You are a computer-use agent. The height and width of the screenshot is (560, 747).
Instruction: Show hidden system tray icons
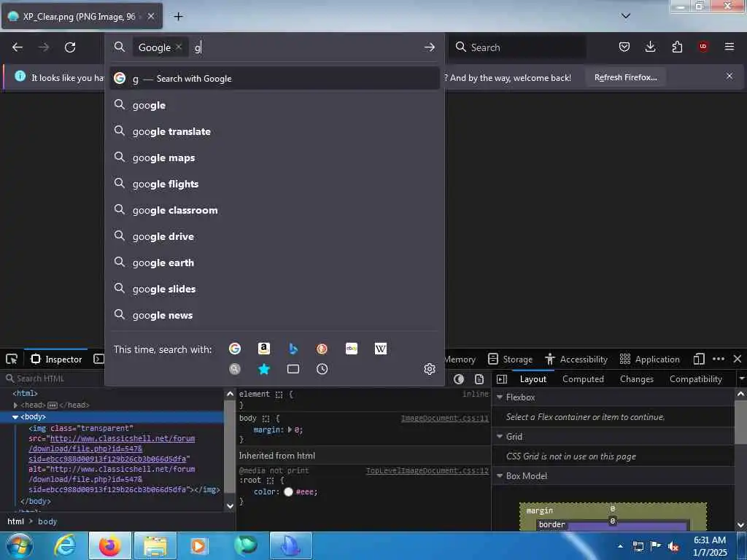620,546
